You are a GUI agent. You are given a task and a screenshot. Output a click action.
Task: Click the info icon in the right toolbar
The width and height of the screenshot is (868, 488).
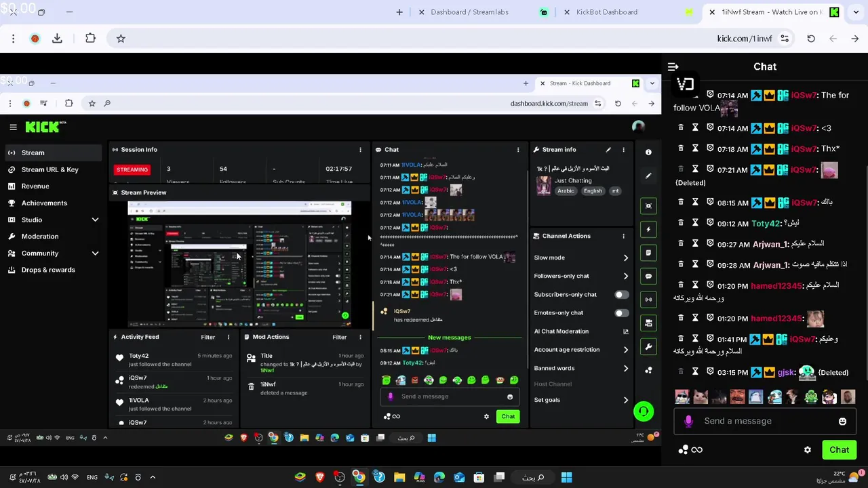(x=648, y=152)
